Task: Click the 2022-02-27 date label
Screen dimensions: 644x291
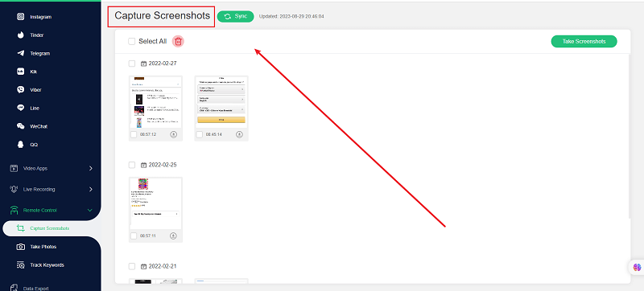Action: 163,64
